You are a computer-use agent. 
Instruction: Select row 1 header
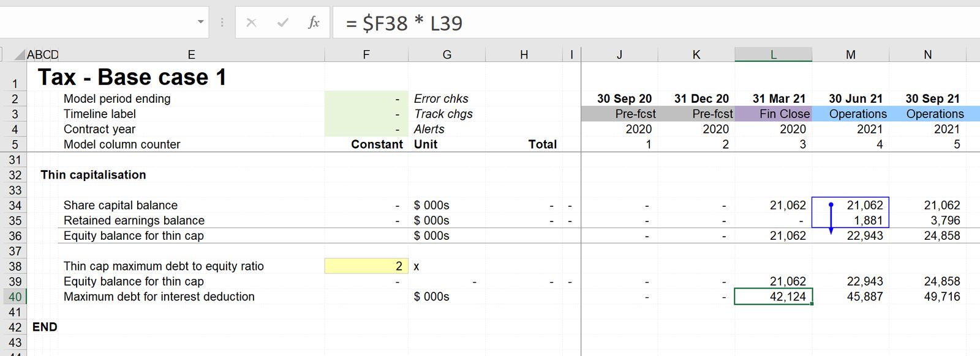[13, 83]
